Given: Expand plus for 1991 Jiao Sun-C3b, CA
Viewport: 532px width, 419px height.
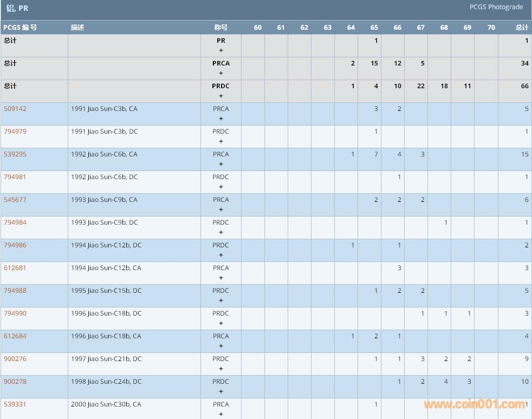Looking at the screenshot, I should (220, 119).
